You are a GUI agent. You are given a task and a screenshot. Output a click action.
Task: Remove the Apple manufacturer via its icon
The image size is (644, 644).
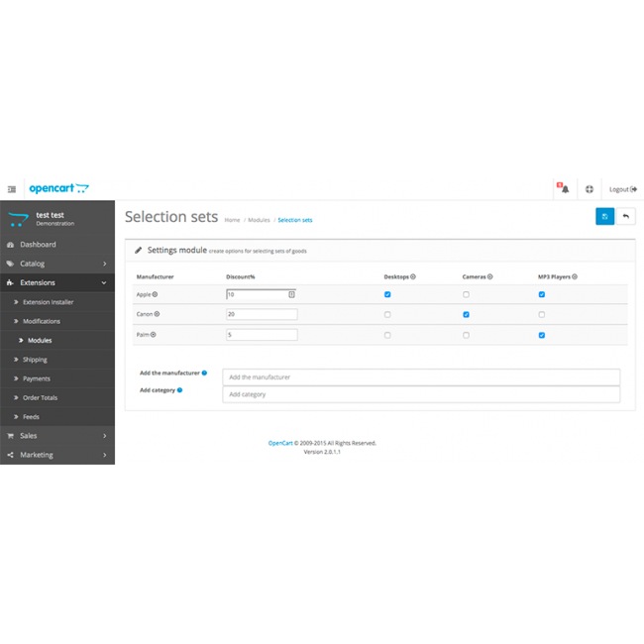click(155, 294)
